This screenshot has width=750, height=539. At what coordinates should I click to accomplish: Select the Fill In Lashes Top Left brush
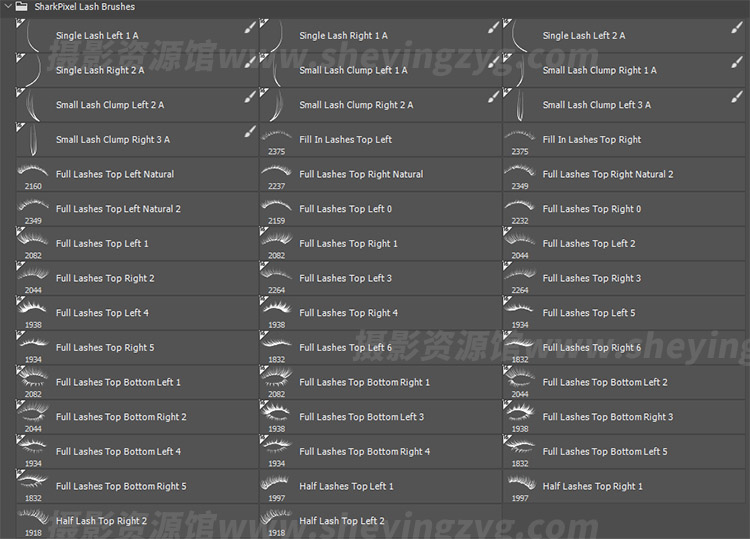pos(345,140)
